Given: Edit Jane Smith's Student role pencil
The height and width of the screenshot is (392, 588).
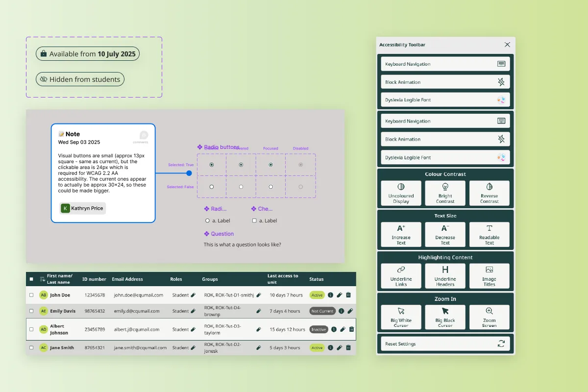Looking at the screenshot, I should [193, 347].
